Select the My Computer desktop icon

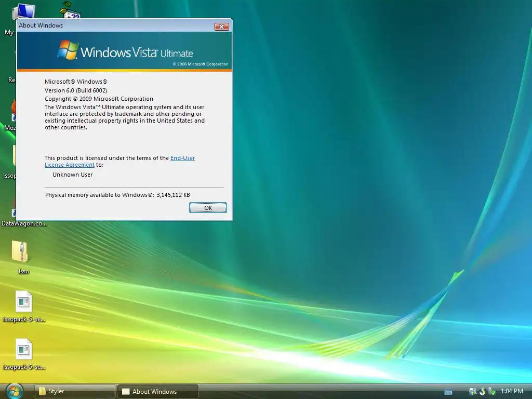pos(24,11)
